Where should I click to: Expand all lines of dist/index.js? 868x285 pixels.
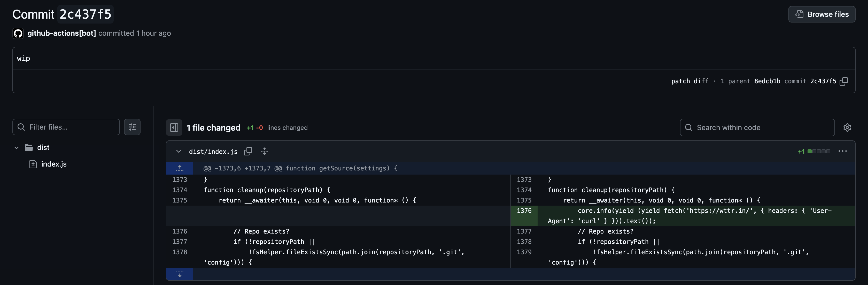tap(265, 152)
